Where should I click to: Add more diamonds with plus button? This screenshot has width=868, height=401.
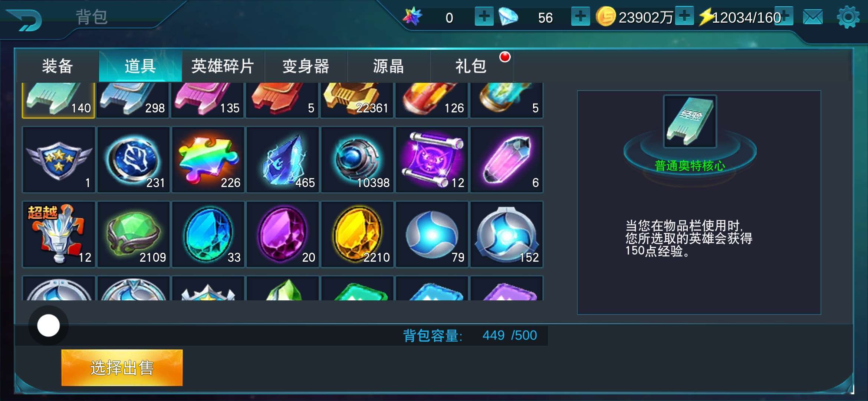pos(581,16)
